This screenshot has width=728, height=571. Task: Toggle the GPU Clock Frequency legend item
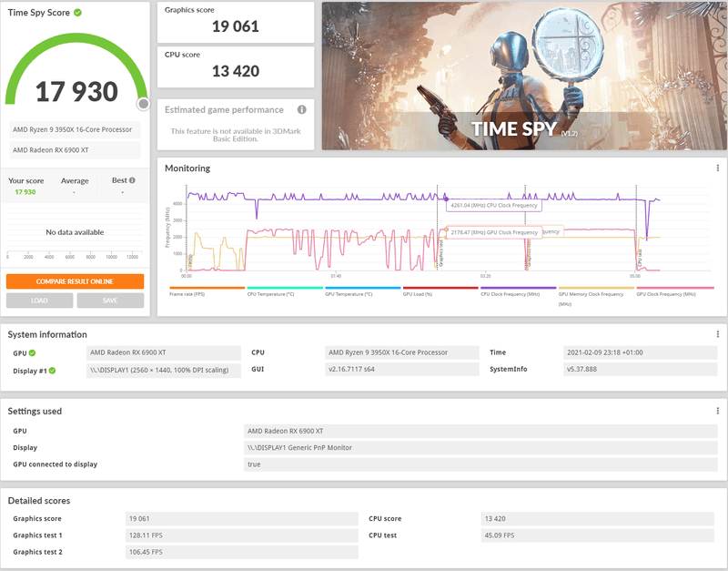(x=674, y=291)
